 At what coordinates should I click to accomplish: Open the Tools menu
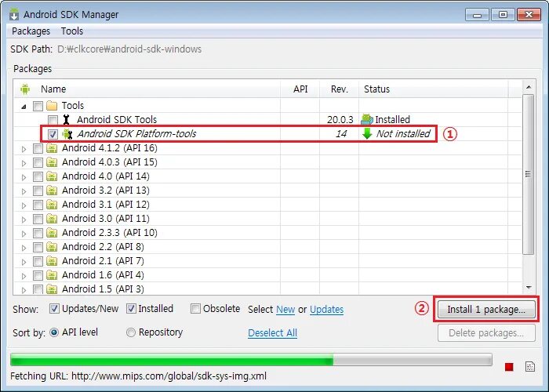72,31
